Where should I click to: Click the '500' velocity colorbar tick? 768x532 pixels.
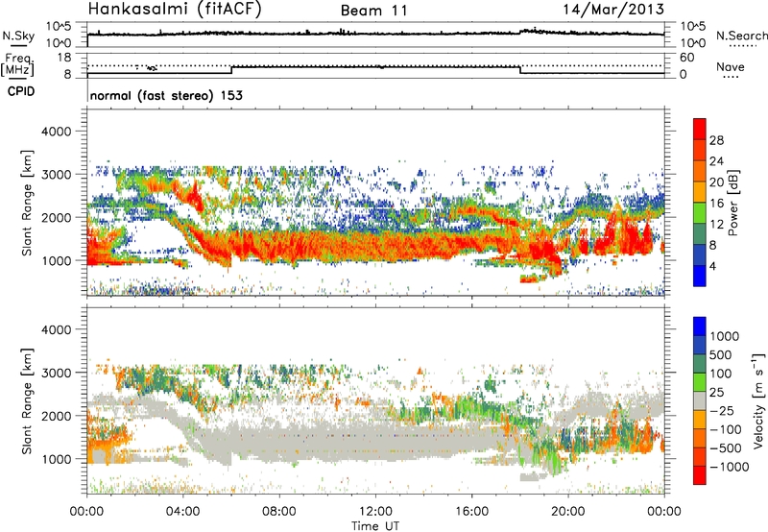click(721, 355)
